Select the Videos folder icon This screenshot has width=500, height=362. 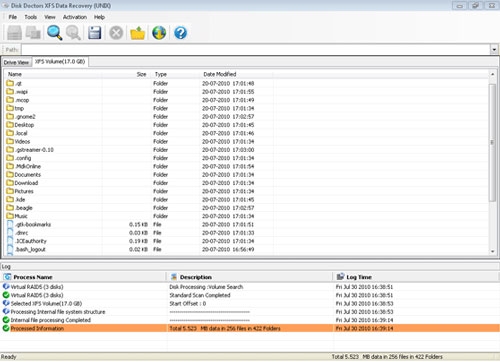[x=10, y=141]
